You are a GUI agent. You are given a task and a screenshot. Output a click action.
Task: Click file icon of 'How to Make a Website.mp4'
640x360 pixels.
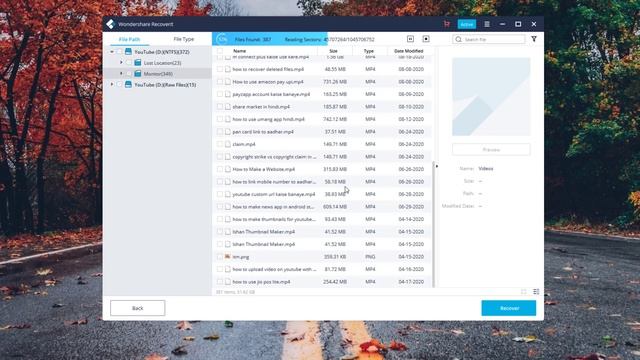[x=228, y=169]
